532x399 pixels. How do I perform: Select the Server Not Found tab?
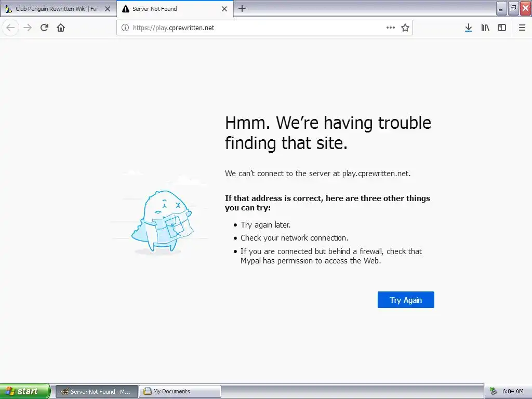click(x=175, y=9)
